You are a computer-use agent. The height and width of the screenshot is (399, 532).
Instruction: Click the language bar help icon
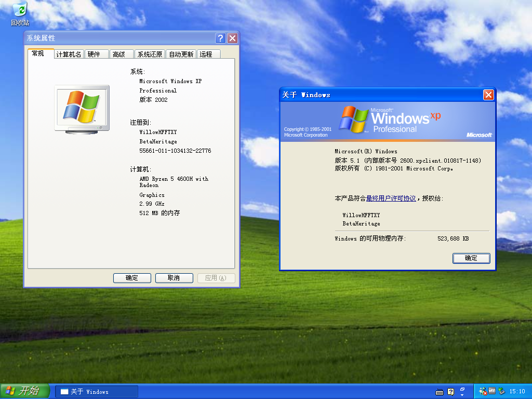tap(450, 392)
